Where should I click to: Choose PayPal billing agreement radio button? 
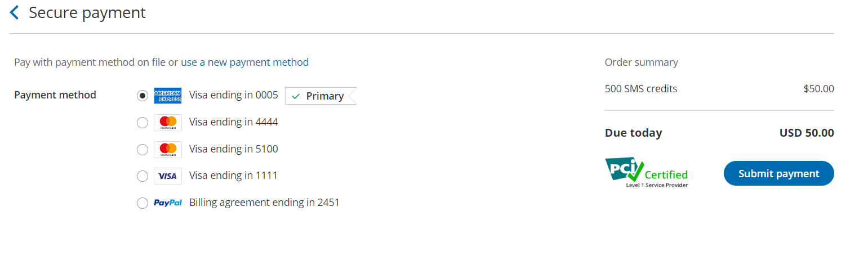(x=143, y=203)
